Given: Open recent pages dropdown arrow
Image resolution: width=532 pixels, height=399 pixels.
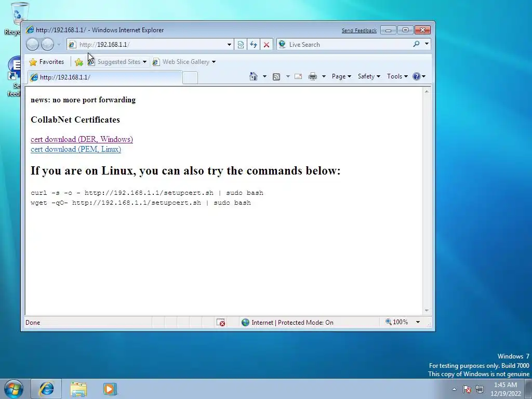Looking at the screenshot, I should point(59,45).
